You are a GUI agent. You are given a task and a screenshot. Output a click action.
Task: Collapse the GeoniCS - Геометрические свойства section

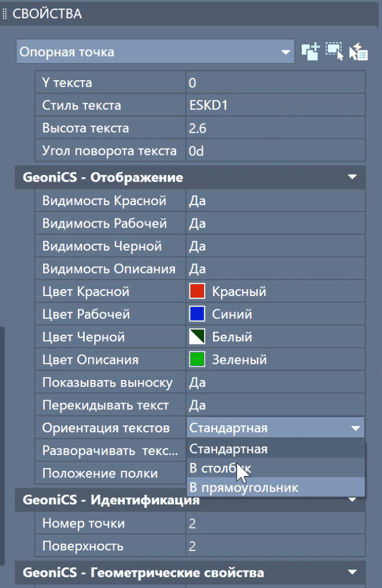pos(352,573)
